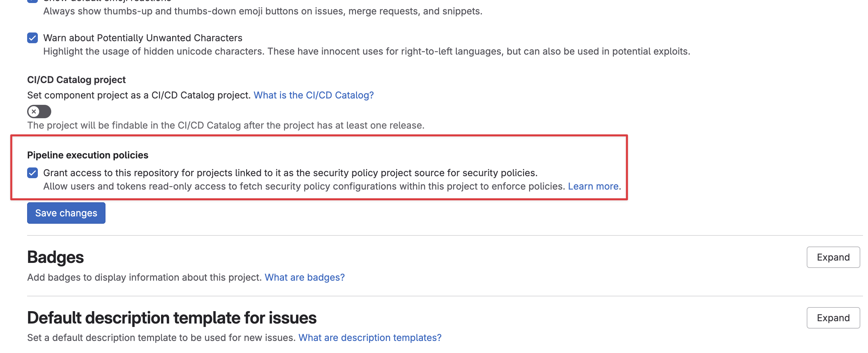868x353 pixels.
Task: Click the CI/CD Catalog project heading
Action: 76,80
